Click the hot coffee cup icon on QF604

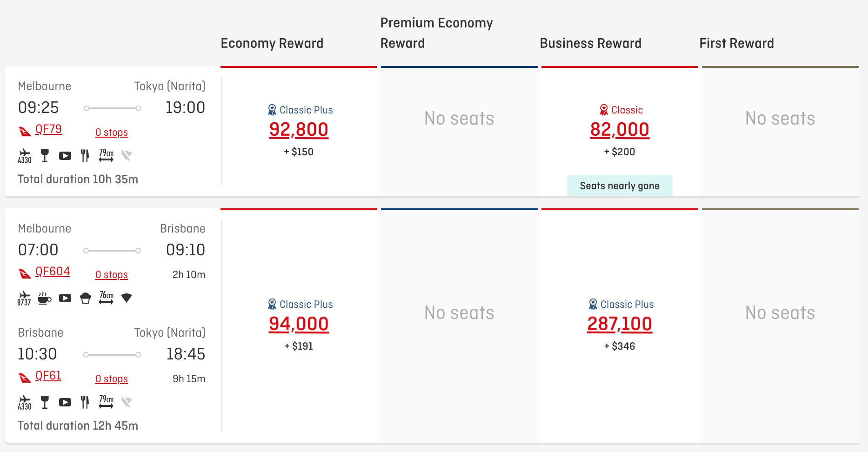44,298
